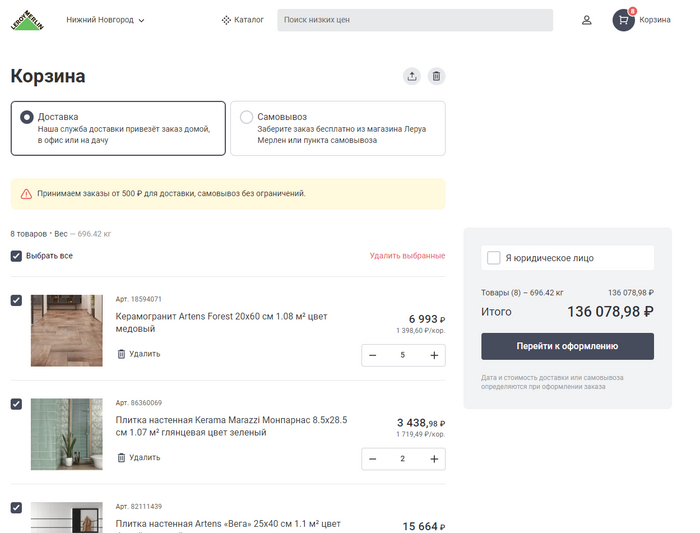The height and width of the screenshot is (533, 700).
Task: Click the clear cart trash icon
Action: [436, 76]
